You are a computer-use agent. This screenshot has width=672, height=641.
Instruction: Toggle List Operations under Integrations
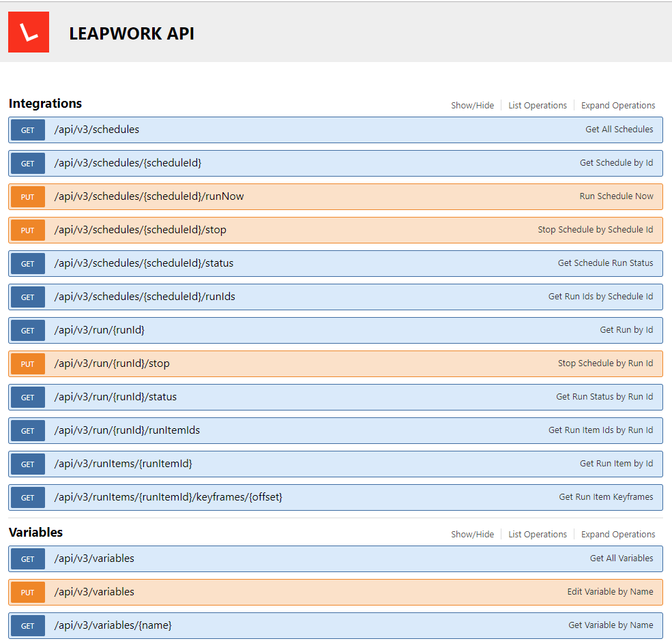[537, 105]
